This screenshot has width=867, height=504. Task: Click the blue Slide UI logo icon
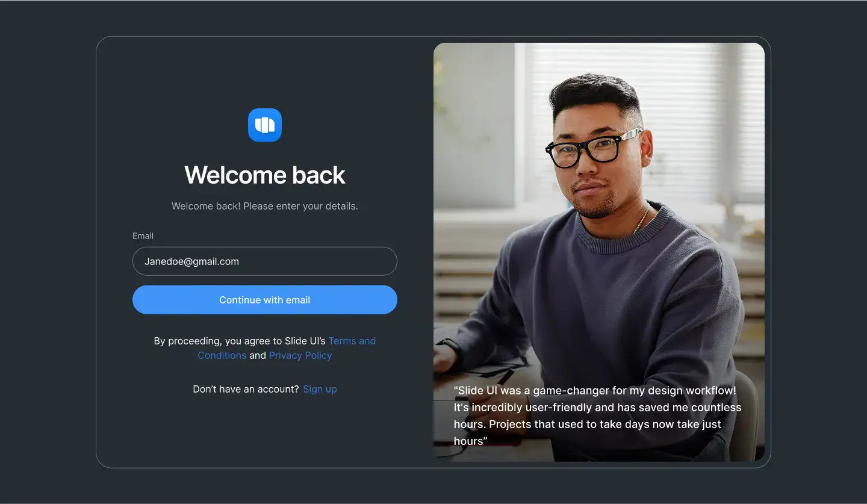coord(265,125)
